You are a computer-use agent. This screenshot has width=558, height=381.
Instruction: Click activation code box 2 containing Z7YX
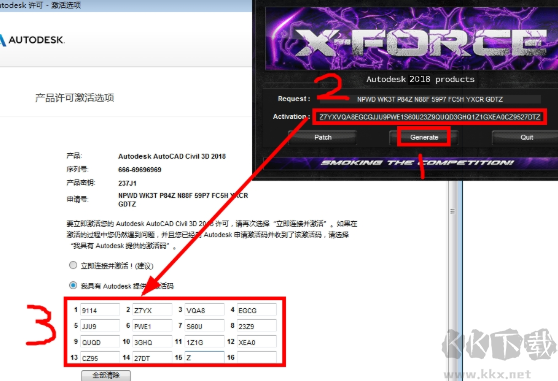(152, 310)
